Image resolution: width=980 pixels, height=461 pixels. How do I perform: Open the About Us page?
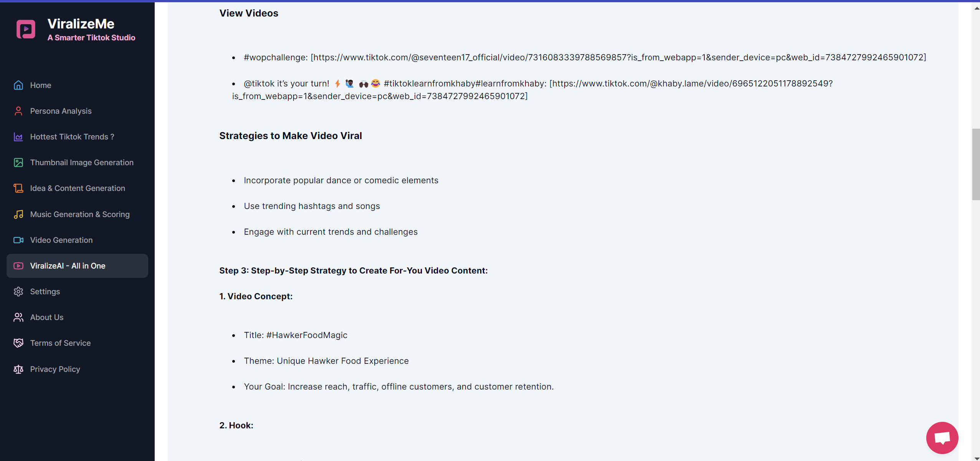pos(47,317)
